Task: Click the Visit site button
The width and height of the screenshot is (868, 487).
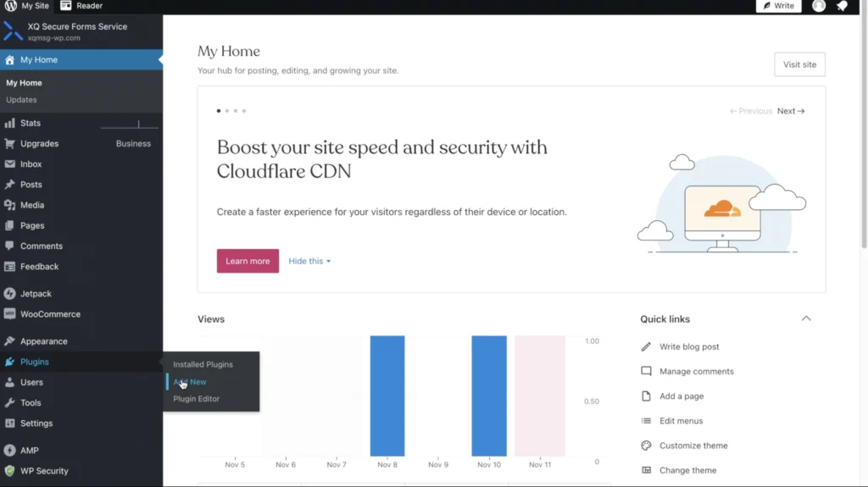Action: coord(799,64)
